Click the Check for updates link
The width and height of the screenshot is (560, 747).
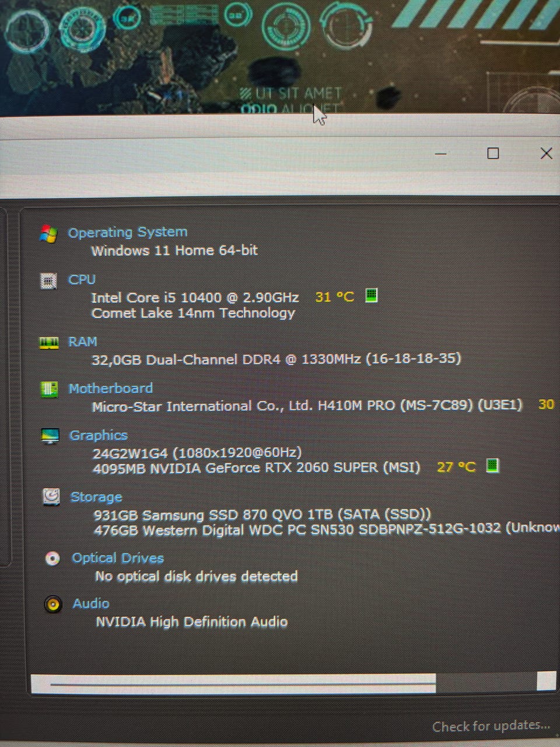491,726
